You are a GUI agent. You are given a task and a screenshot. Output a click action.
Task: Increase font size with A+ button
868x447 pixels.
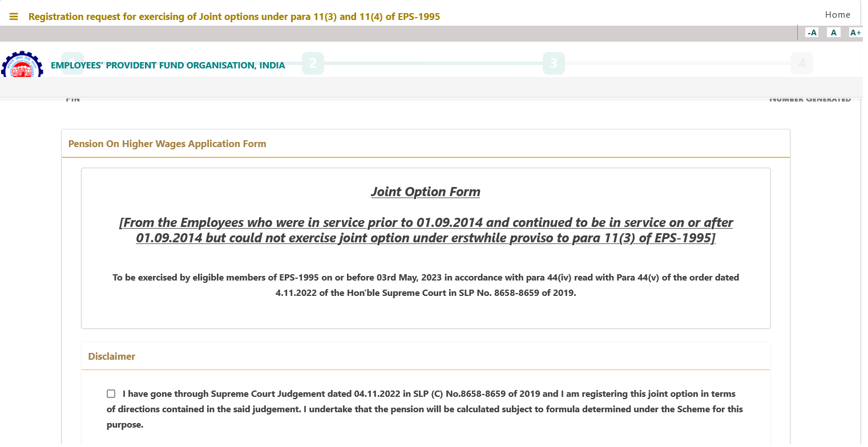[855, 32]
